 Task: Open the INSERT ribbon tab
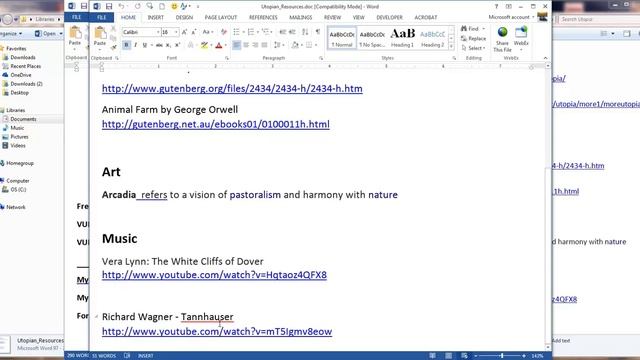coord(156,18)
